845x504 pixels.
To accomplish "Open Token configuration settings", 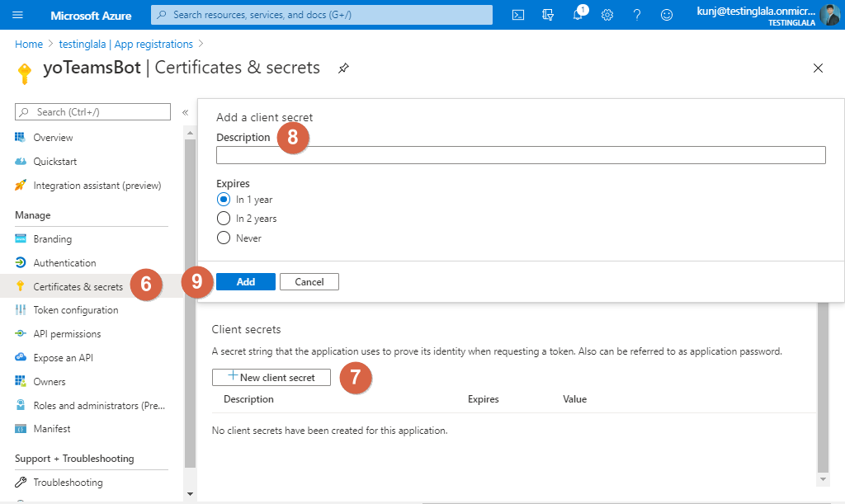I will (x=74, y=309).
